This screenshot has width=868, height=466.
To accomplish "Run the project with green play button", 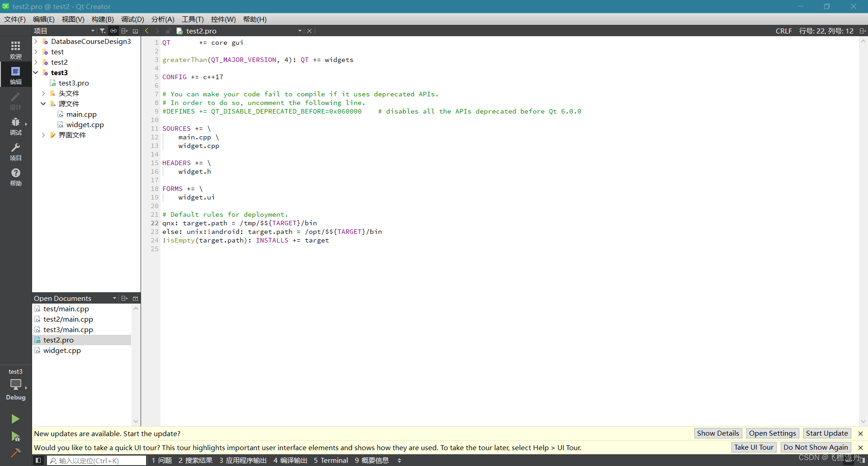I will click(15, 419).
